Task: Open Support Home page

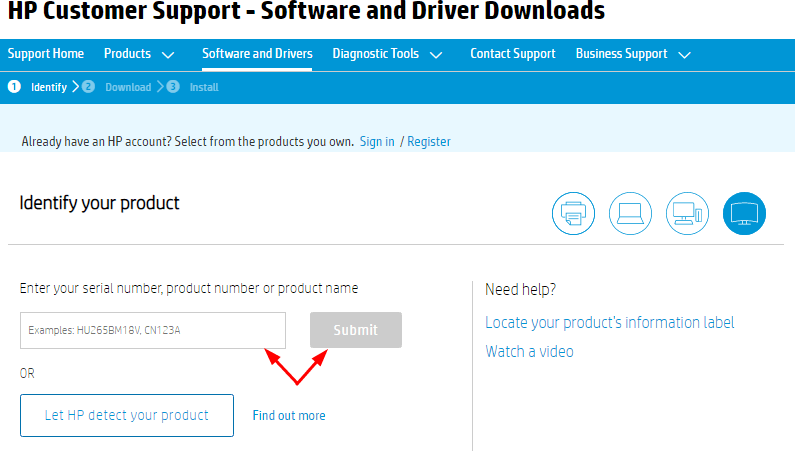Action: pos(46,54)
